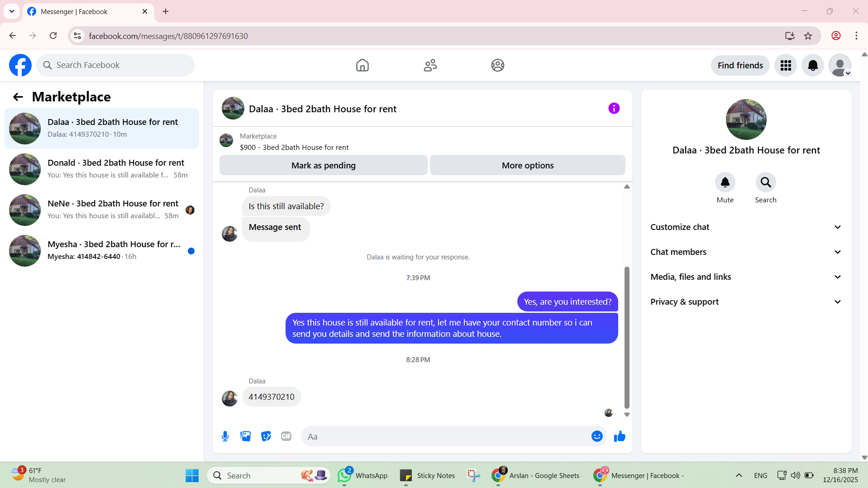Open Donald conversation in Marketplace list
868x488 pixels.
(x=102, y=169)
